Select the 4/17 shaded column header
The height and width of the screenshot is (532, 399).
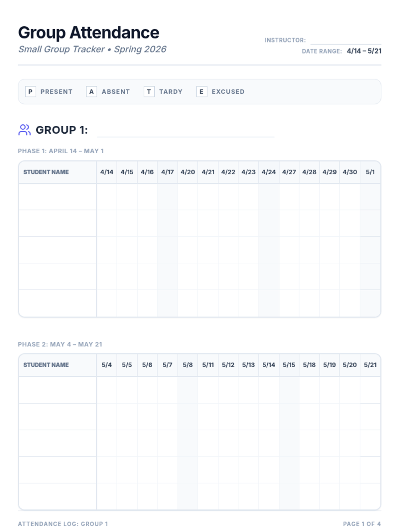(x=168, y=172)
